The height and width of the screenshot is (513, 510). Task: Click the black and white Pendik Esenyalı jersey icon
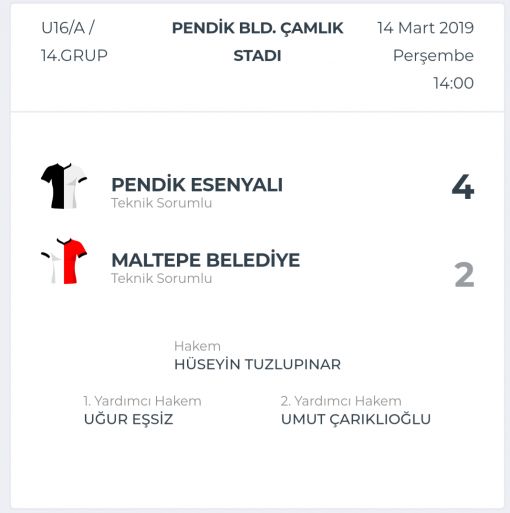(64, 186)
